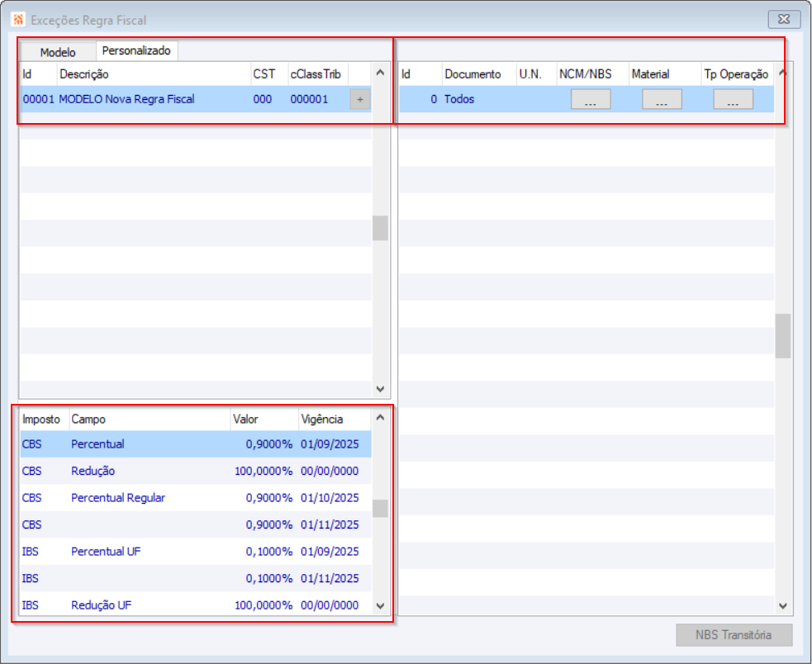Click the NBS Transitória button

point(734,635)
